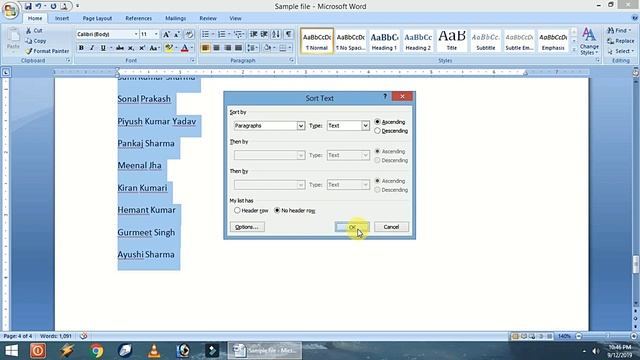Open the font color dropdown arrow

[x=191, y=48]
